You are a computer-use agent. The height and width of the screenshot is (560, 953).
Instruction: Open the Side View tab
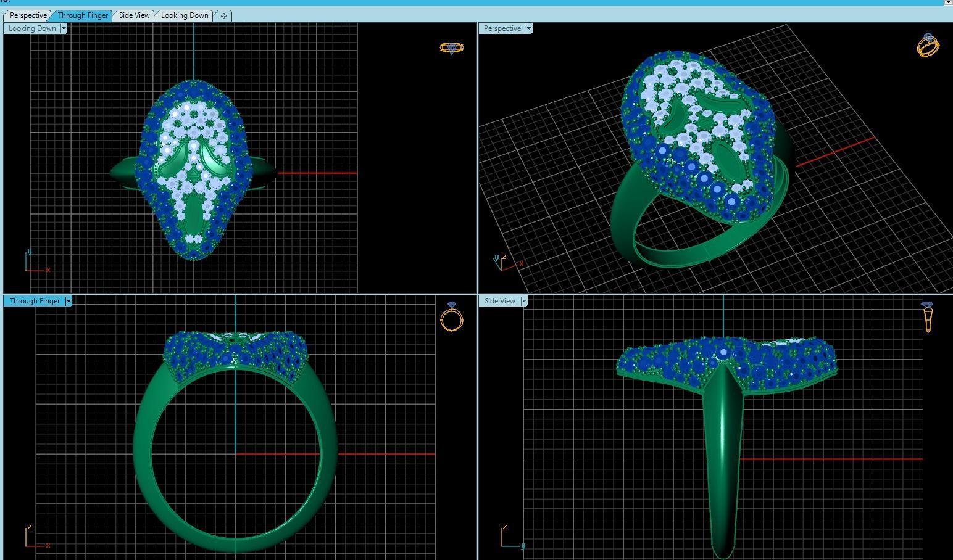(134, 15)
